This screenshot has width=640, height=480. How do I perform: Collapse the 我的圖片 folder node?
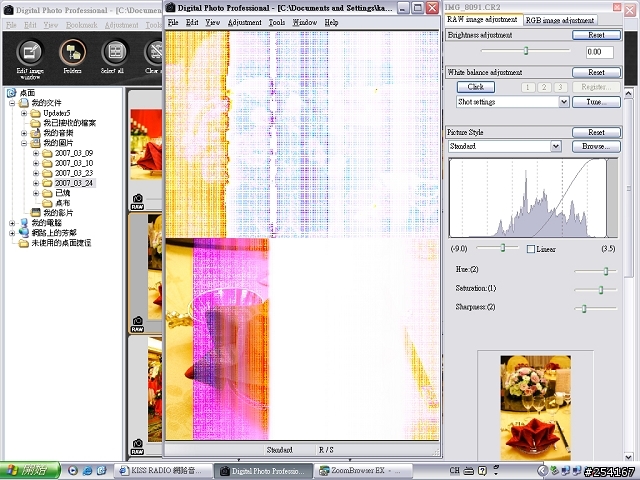coord(24,143)
